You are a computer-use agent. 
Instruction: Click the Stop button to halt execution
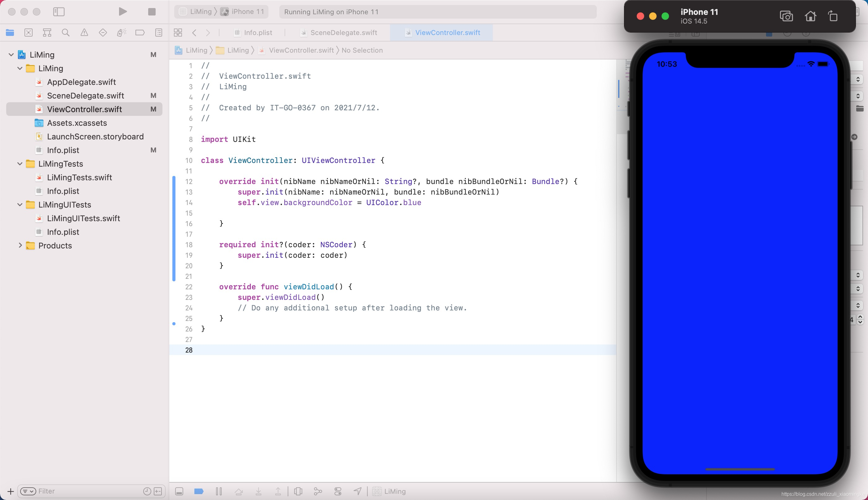152,11
